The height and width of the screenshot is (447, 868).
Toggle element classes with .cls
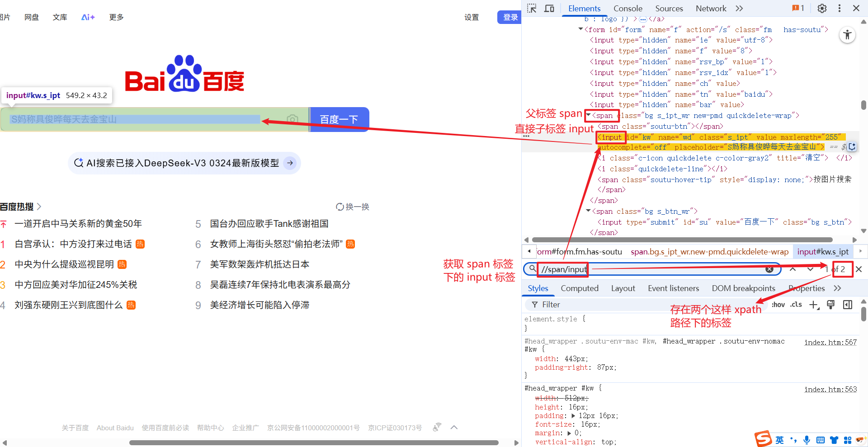coord(796,305)
